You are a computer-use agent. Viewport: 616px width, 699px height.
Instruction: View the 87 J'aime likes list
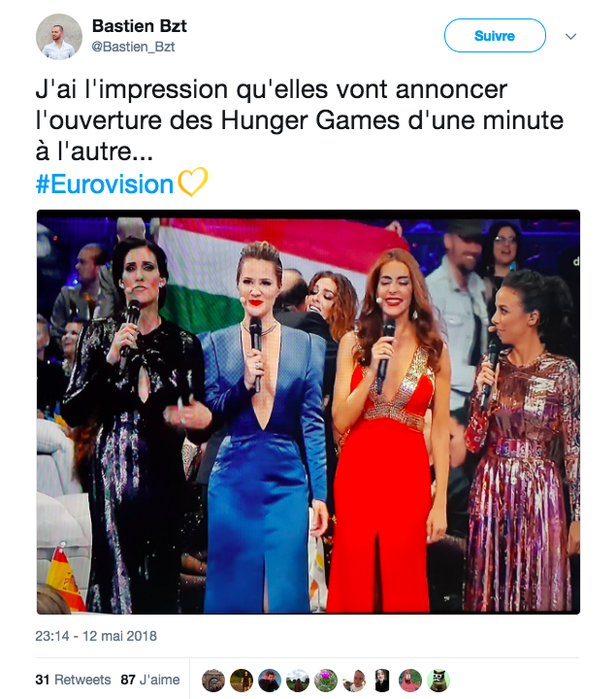[150, 680]
